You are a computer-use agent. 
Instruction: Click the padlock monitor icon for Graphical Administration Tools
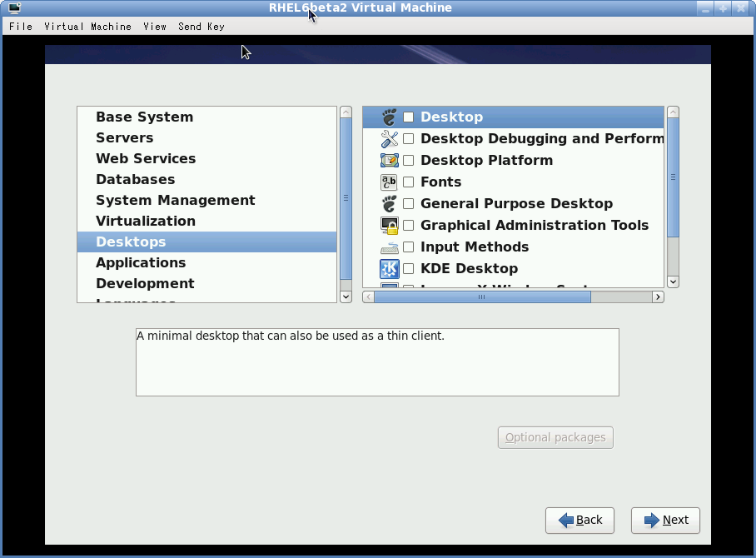tap(389, 225)
